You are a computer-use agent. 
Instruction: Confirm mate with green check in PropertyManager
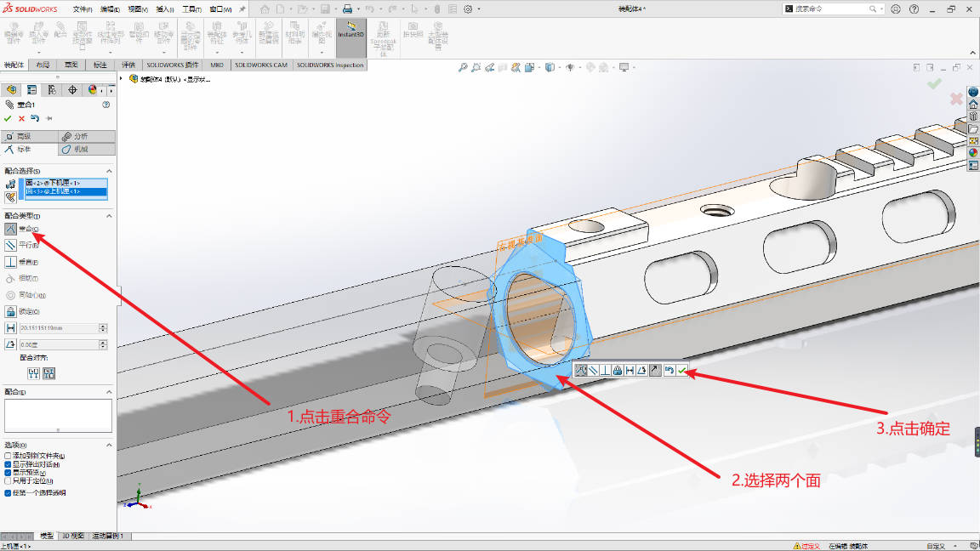click(x=8, y=118)
